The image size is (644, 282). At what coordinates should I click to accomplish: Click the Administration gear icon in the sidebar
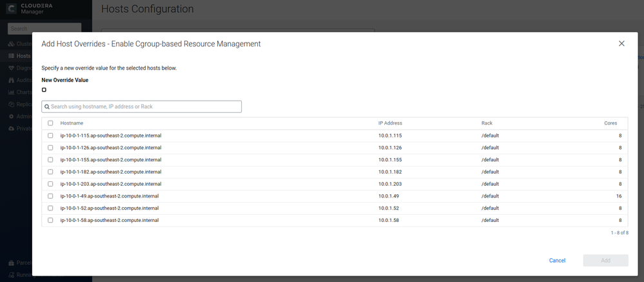(11, 116)
